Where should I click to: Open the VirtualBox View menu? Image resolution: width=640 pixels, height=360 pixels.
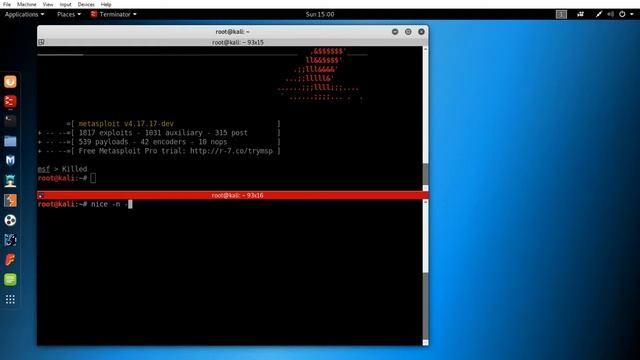coord(48,4)
